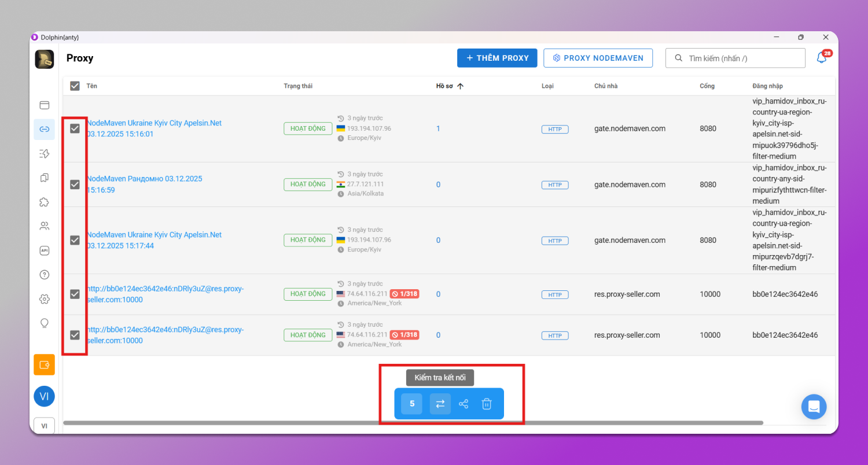Click the Tìm kiếm search field
Viewport: 868px width, 465px height.
pyautogui.click(x=741, y=58)
